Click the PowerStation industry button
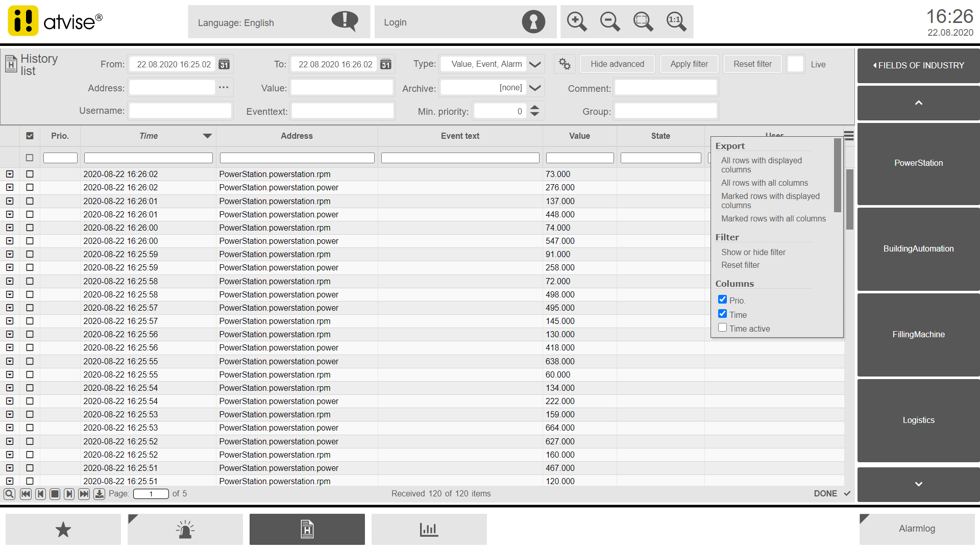Viewport: 980px width, 551px height. tap(918, 163)
